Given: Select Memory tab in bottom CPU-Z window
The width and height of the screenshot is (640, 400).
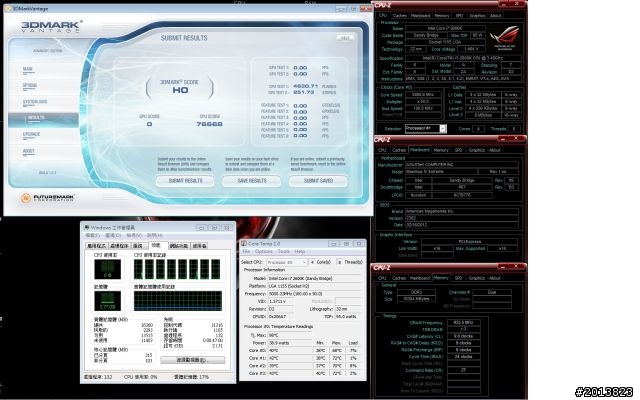Looking at the screenshot, I should tap(441, 278).
